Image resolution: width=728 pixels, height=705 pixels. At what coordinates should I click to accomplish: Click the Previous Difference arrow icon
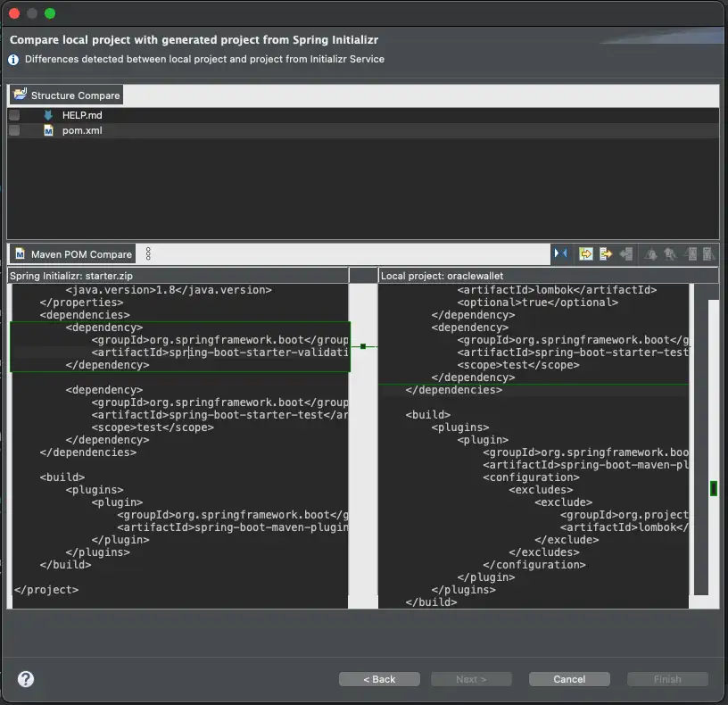(670, 254)
